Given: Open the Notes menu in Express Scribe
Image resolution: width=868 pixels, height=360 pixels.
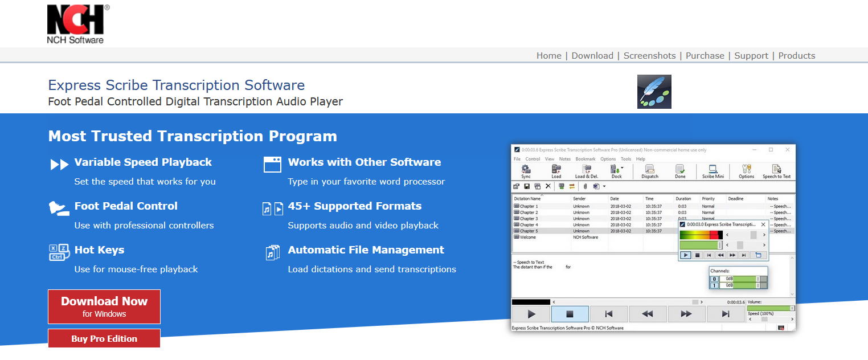Looking at the screenshot, I should [x=565, y=159].
